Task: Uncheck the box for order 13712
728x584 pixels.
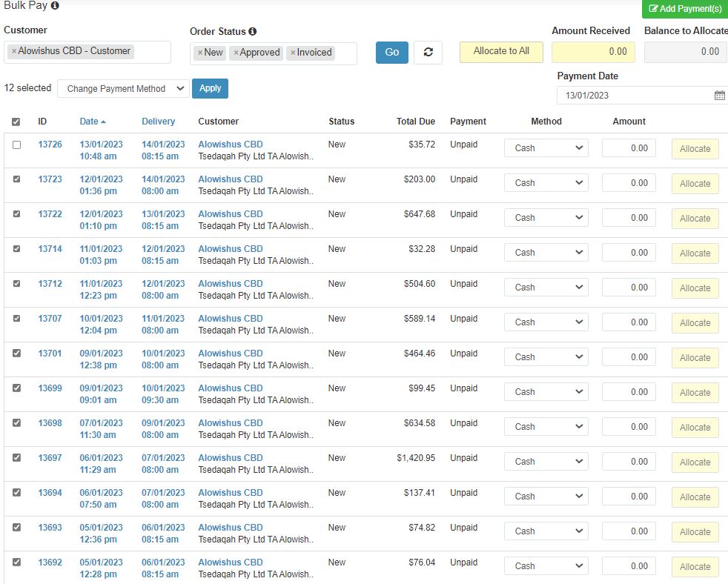Action: [17, 284]
